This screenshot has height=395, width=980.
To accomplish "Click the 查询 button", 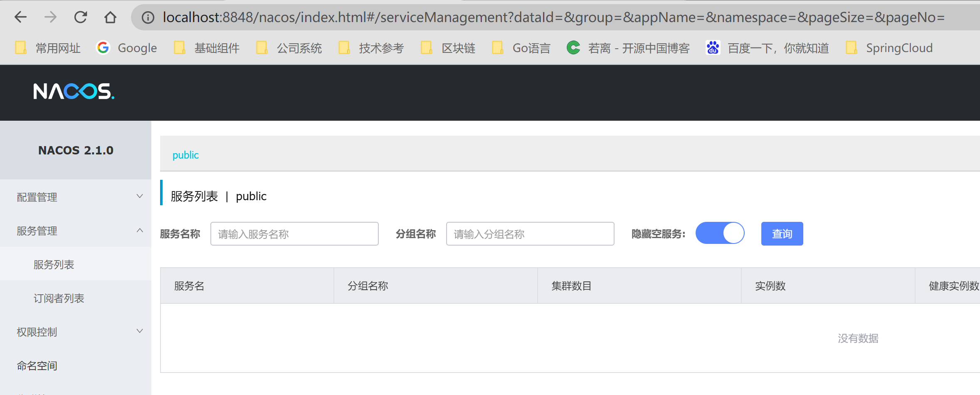I will [x=782, y=234].
